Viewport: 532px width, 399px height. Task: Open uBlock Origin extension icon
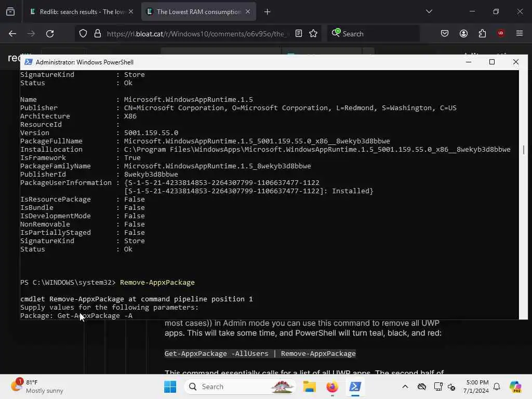pos(501,33)
